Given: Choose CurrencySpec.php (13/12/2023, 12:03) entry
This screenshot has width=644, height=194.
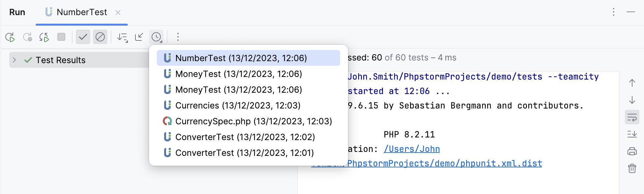Looking at the screenshot, I should coord(253,121).
